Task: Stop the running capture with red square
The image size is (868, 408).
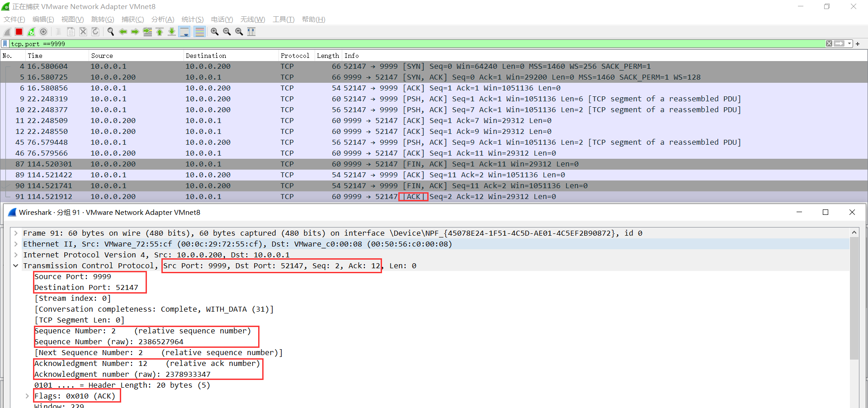Action: 19,32
